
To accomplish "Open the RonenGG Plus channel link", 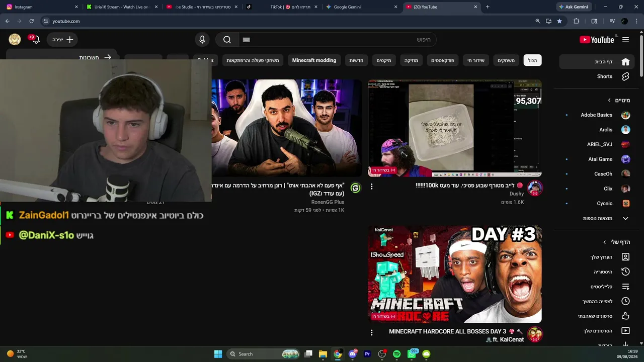I will point(328,202).
